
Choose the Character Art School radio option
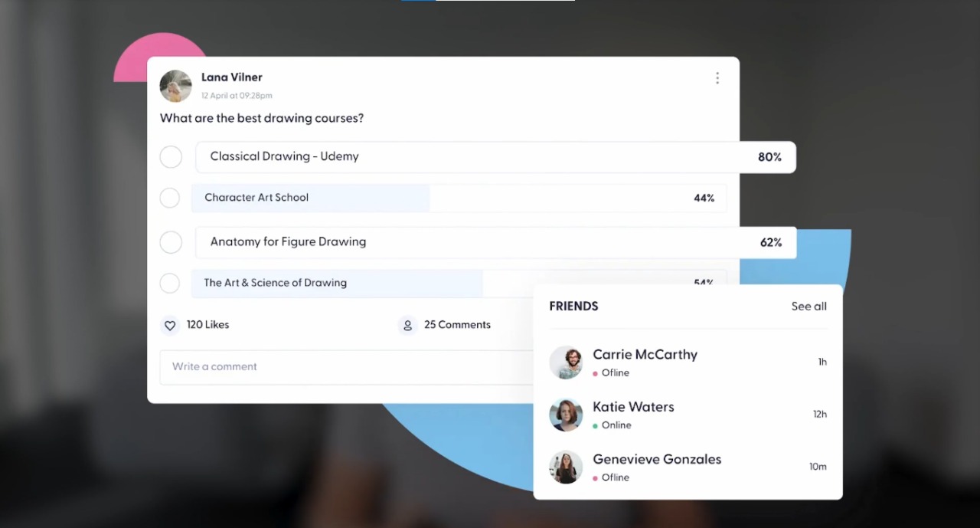coord(170,198)
